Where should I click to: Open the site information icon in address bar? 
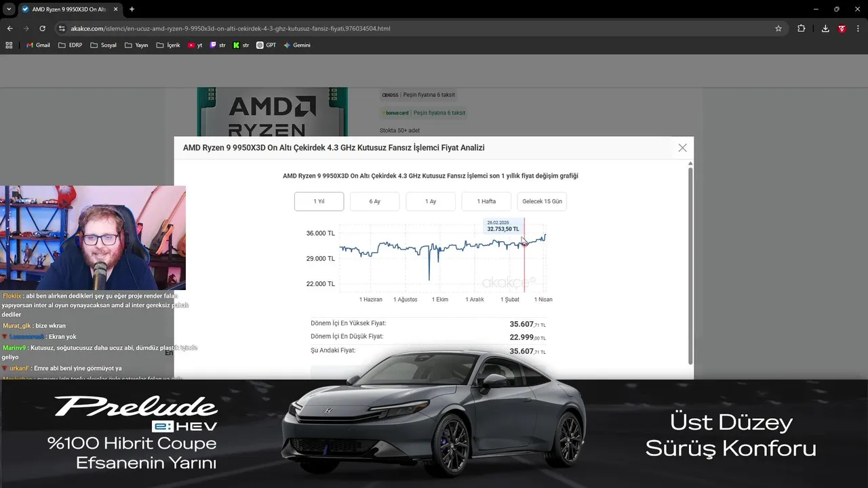click(62, 28)
